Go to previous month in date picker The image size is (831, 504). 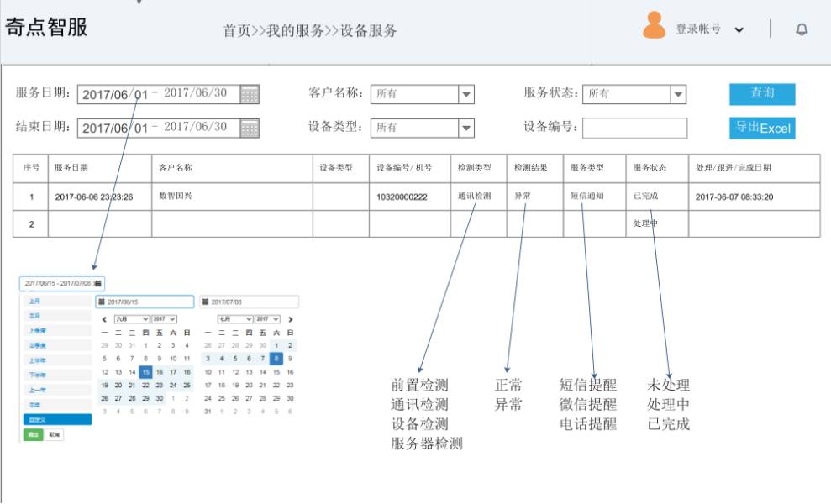tap(104, 319)
